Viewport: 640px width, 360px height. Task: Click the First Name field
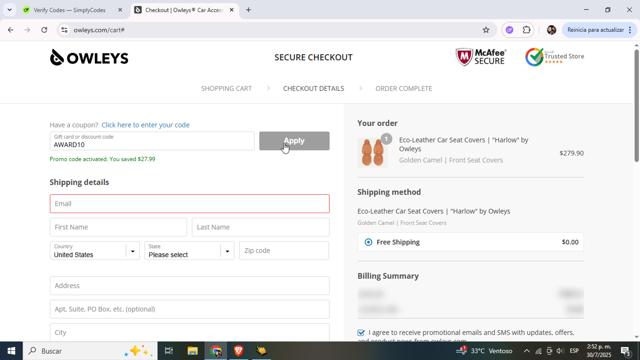click(x=118, y=227)
